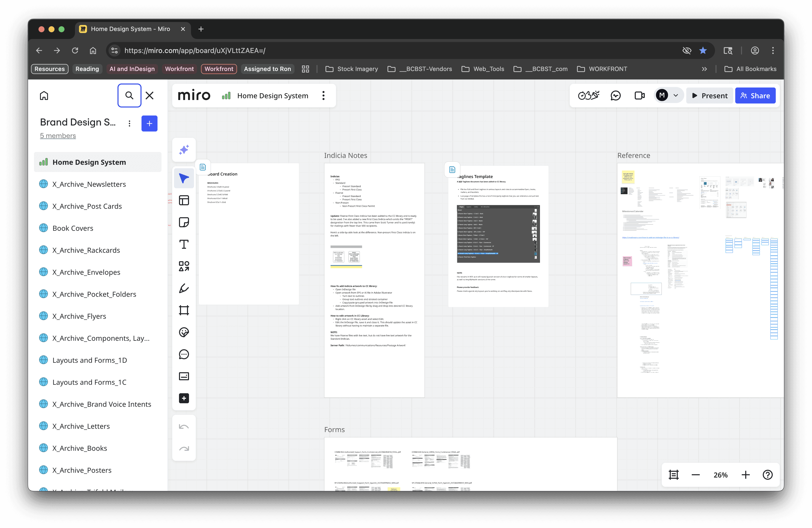Select the Frame tool
Image resolution: width=812 pixels, height=528 pixels.
[184, 310]
